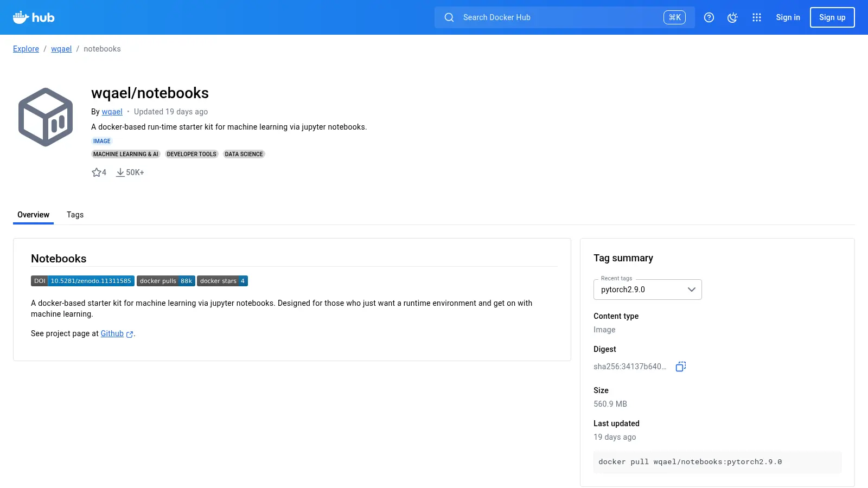The height and width of the screenshot is (488, 868).
Task: Click the star rating icon
Action: [97, 172]
